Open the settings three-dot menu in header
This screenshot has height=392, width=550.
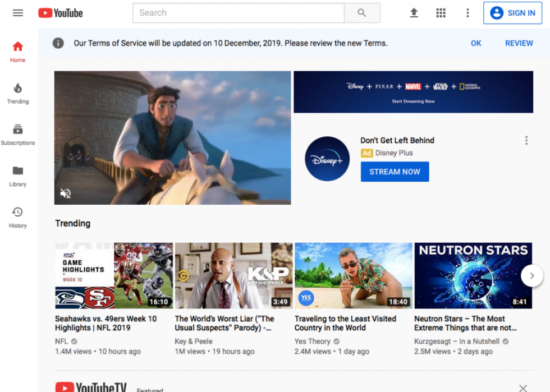pos(467,13)
